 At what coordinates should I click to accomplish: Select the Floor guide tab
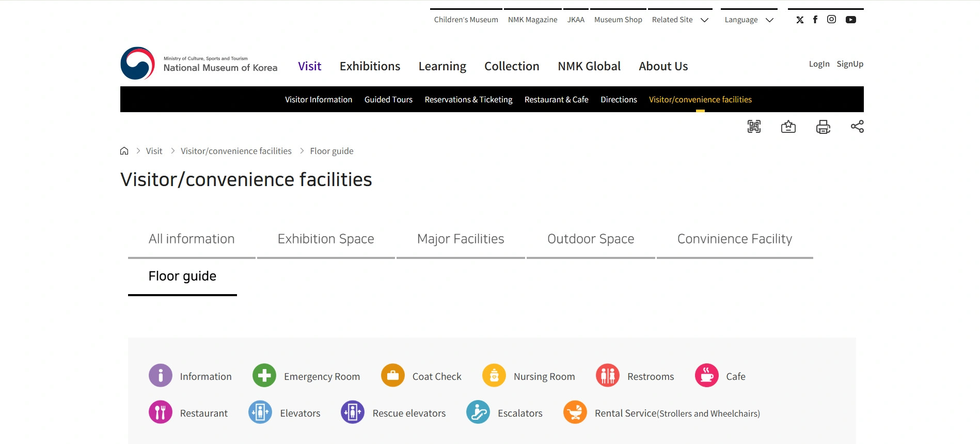pyautogui.click(x=182, y=276)
